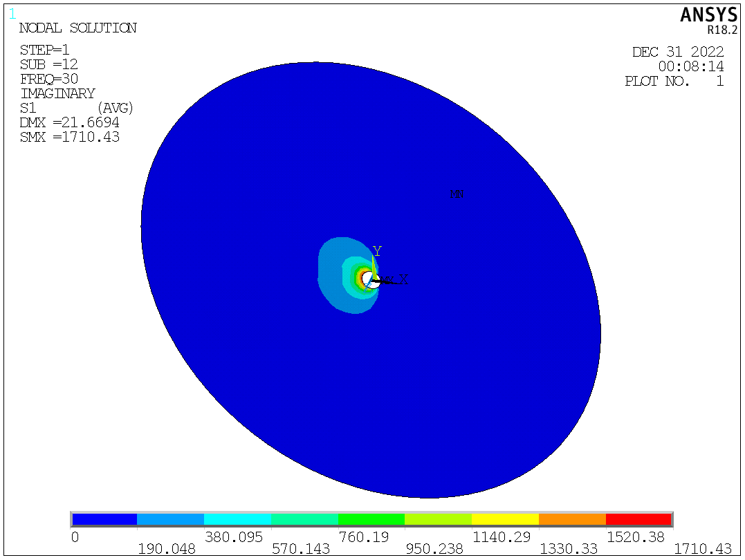Click the light blue stress contour region on the disk
Image resolution: width=745 pixels, height=560 pixels.
coord(331,277)
